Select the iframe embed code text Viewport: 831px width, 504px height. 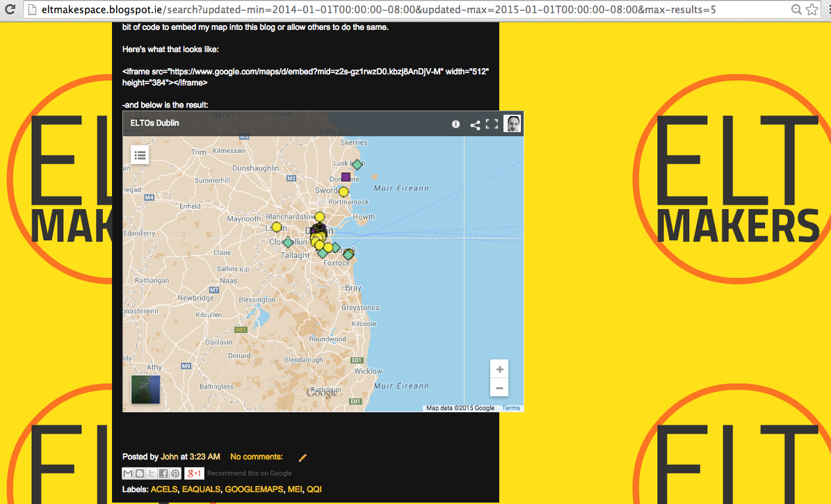[x=305, y=77]
